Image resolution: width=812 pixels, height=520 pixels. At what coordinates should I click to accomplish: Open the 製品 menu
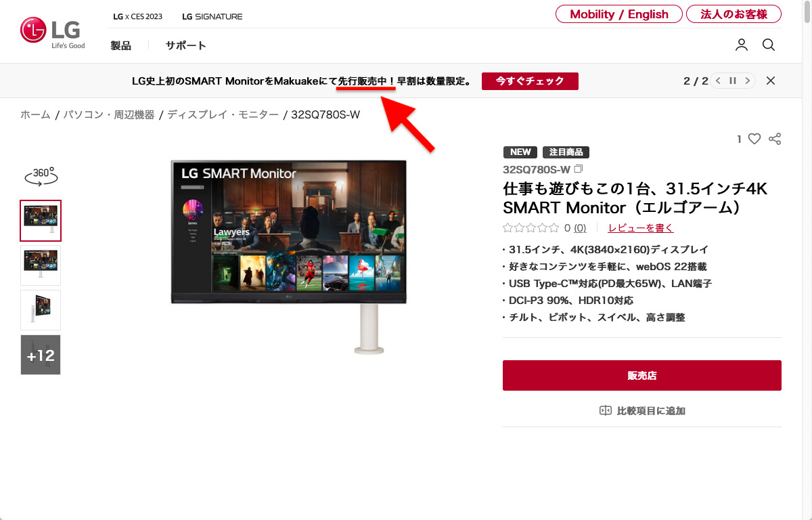[121, 45]
